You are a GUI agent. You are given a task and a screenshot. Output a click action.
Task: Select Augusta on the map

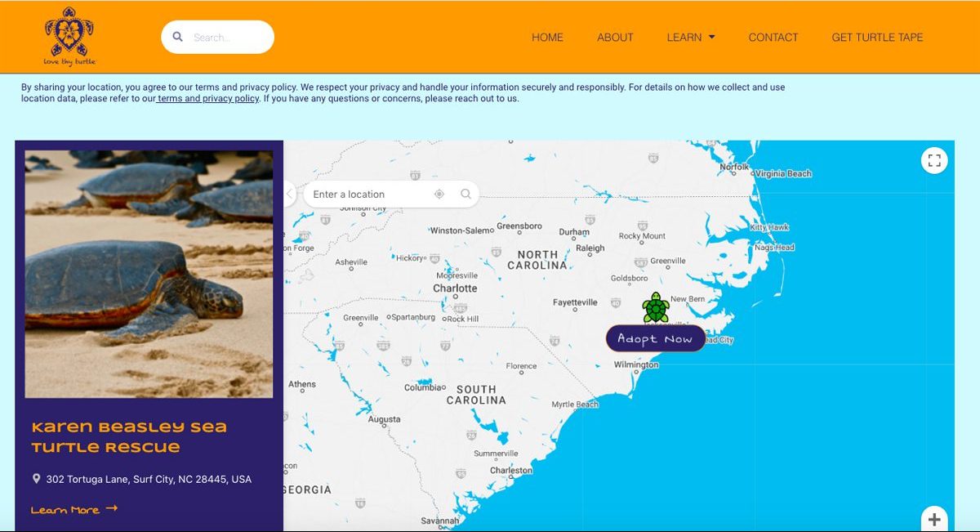tap(385, 419)
